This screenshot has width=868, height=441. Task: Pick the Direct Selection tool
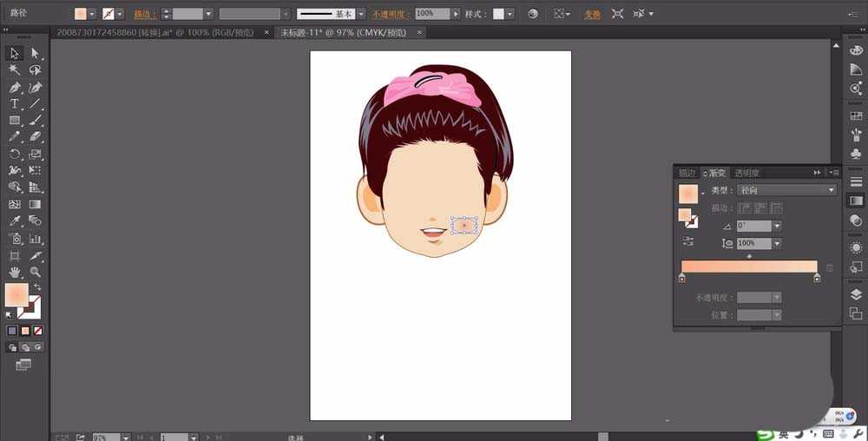36,54
